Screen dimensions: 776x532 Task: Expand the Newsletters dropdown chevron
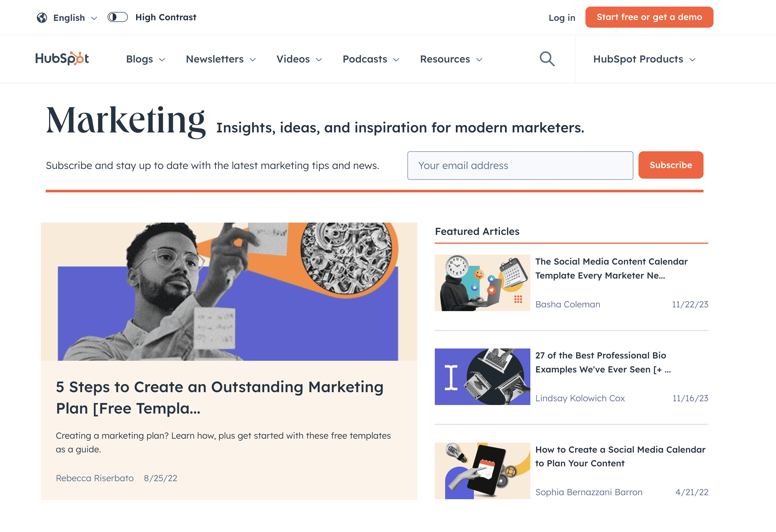pos(253,59)
